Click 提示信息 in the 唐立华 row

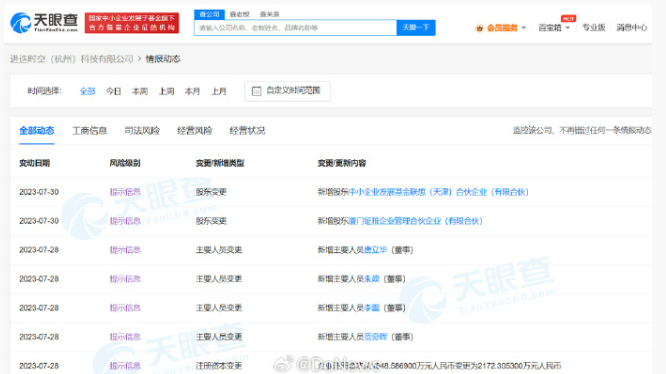125,250
